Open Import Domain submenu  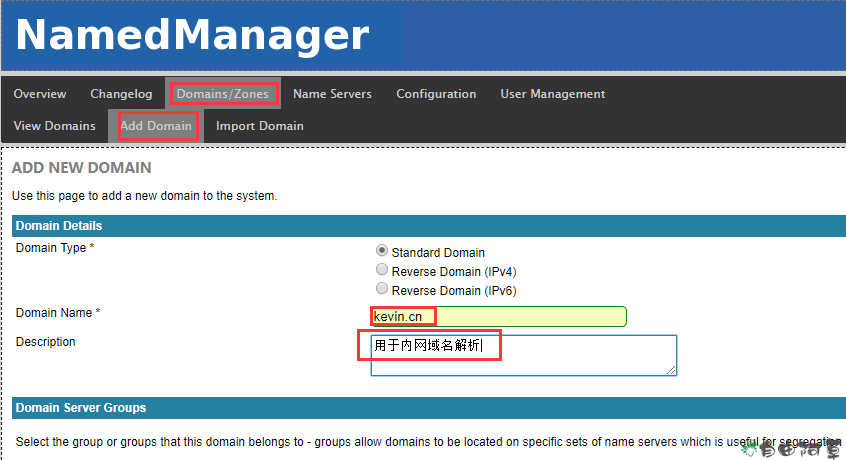pyautogui.click(x=260, y=126)
